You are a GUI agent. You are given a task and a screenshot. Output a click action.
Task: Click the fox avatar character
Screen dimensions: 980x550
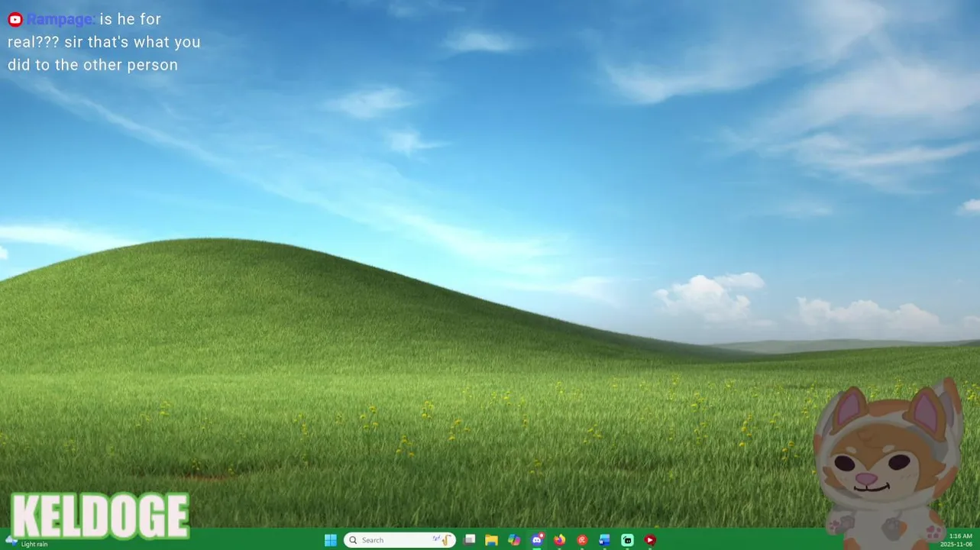[888, 462]
